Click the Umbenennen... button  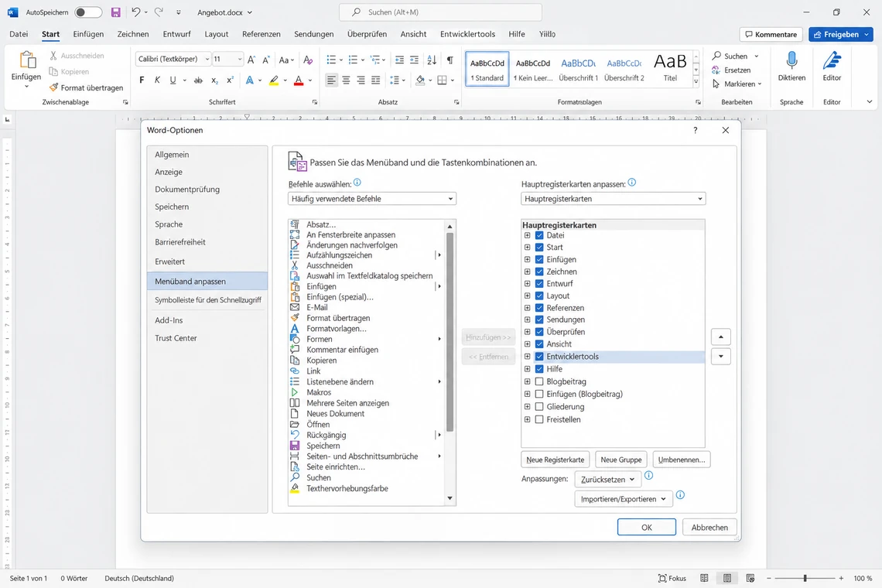point(682,460)
